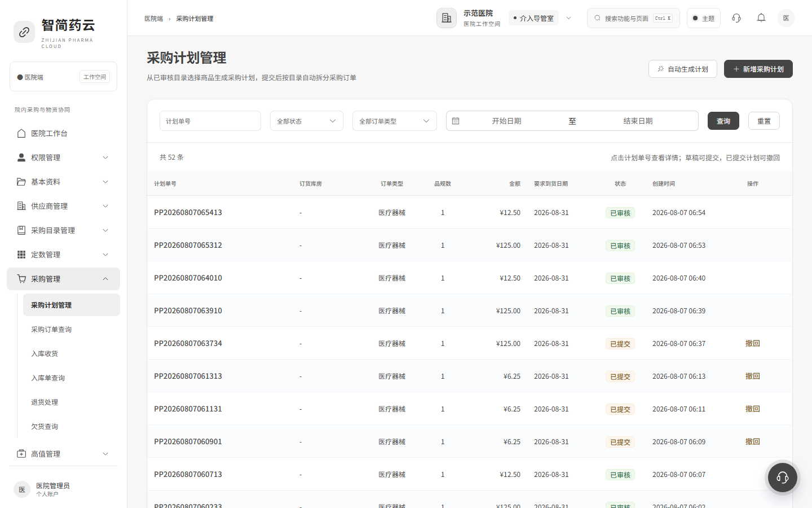Viewport: 812px width, 508px height.
Task: Click 撤回 for plan PP20260807061313
Action: coord(753,376)
